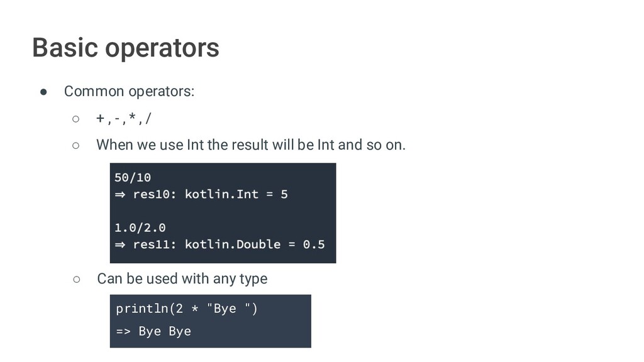
Task: Click the "Can be used with any type" text
Action: (182, 278)
